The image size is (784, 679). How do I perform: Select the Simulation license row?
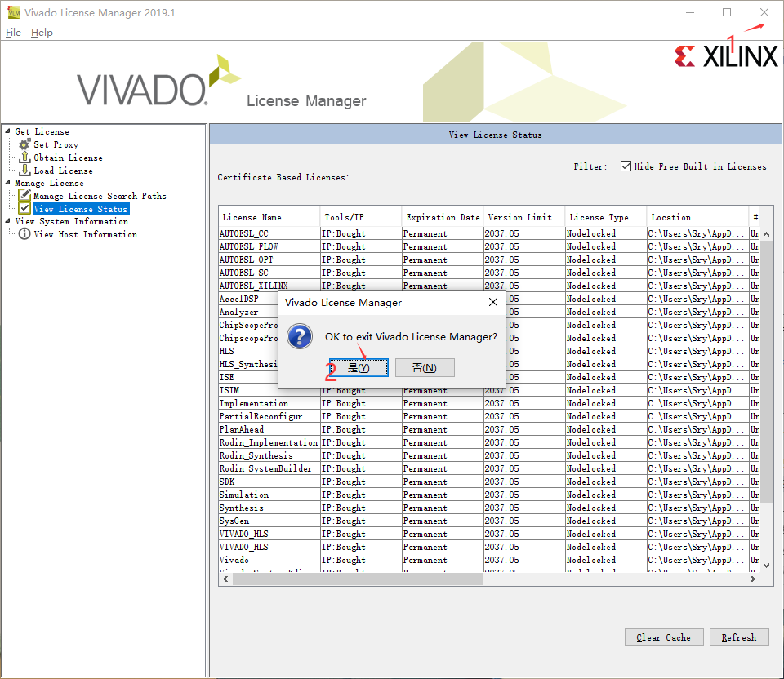489,494
